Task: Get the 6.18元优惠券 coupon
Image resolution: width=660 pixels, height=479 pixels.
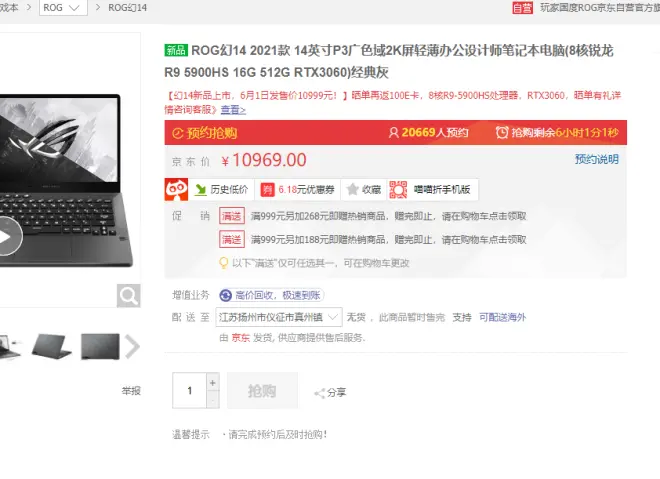Action: 298,190
